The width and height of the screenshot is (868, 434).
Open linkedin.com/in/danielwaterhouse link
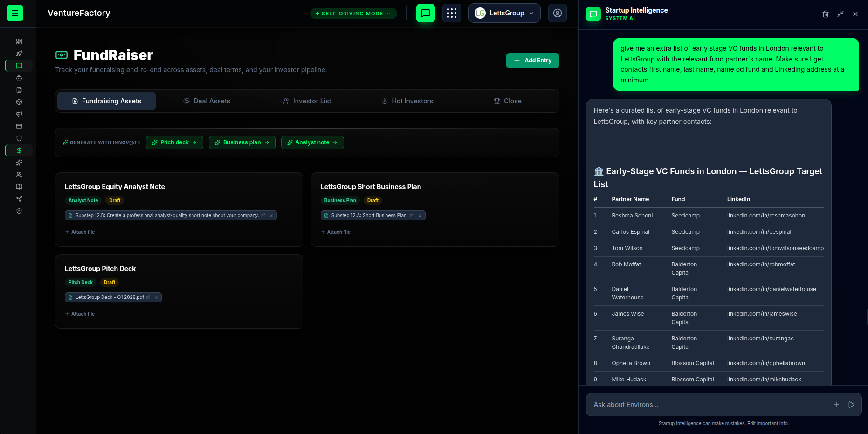pos(772,289)
